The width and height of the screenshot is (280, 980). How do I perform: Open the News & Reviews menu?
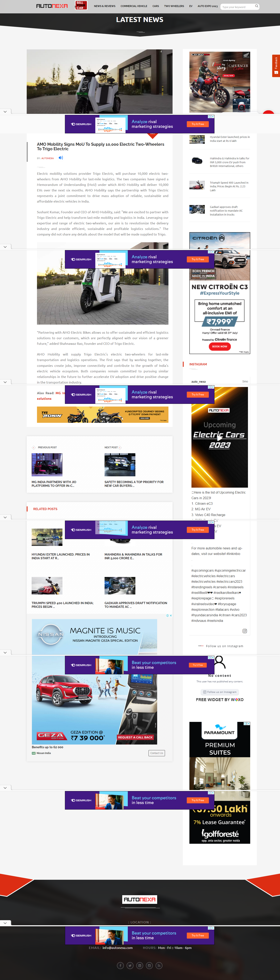click(105, 6)
